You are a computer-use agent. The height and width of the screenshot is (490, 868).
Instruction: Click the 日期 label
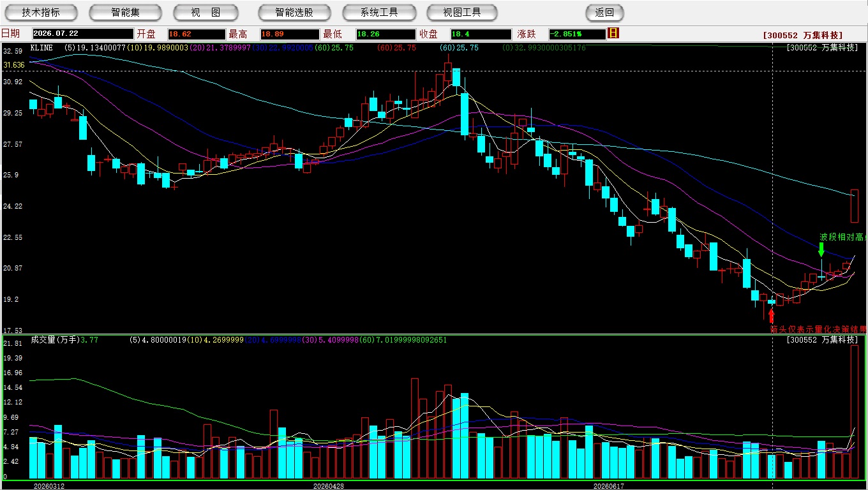11,34
